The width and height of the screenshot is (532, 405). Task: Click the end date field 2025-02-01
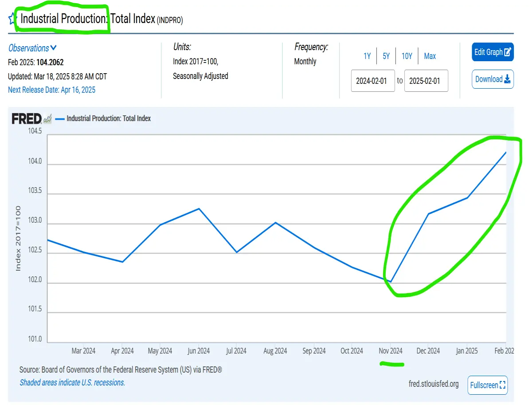click(x=426, y=81)
